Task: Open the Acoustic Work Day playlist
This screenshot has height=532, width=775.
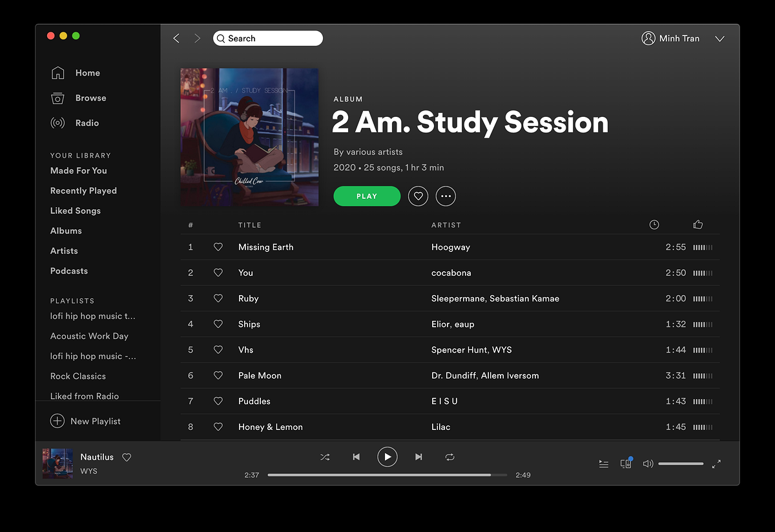Action: (x=89, y=336)
